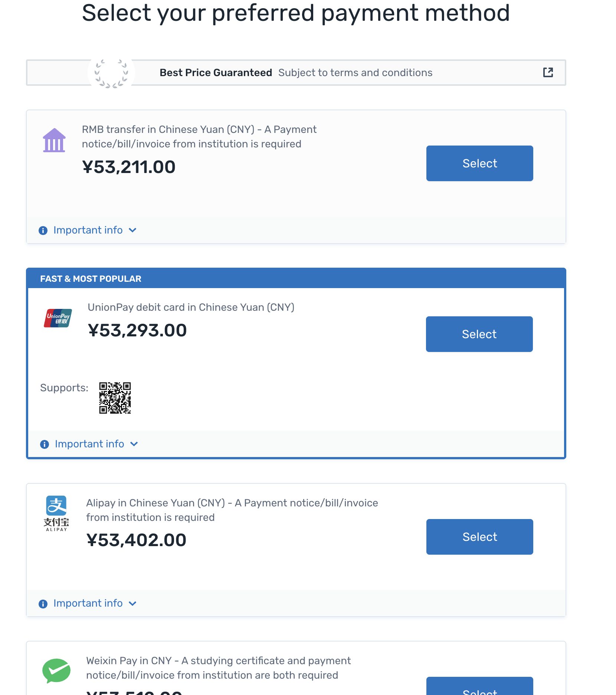
Task: Click the Best Price Guaranteed text
Action: [216, 72]
